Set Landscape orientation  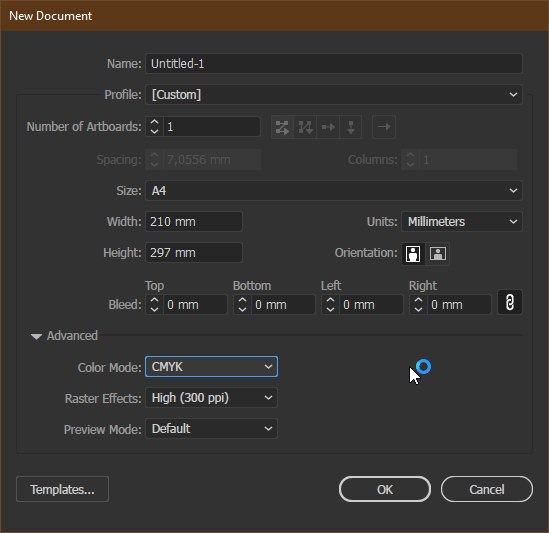point(438,253)
